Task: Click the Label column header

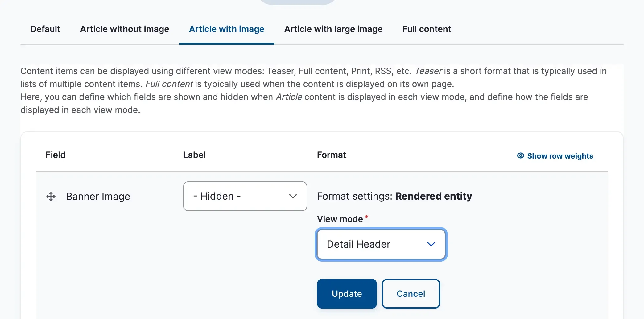Action: coord(194,155)
